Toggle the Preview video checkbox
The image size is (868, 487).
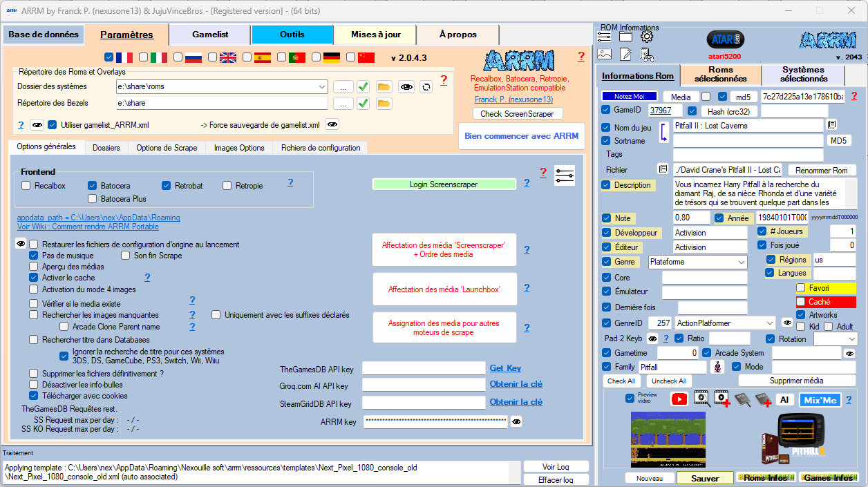[x=630, y=398]
